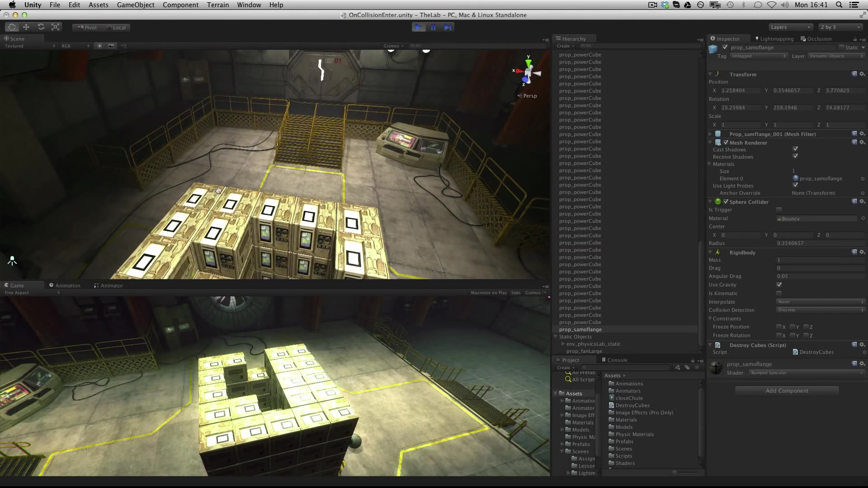The width and height of the screenshot is (868, 488).
Task: Click the Play button
Action: pyautogui.click(x=419, y=27)
